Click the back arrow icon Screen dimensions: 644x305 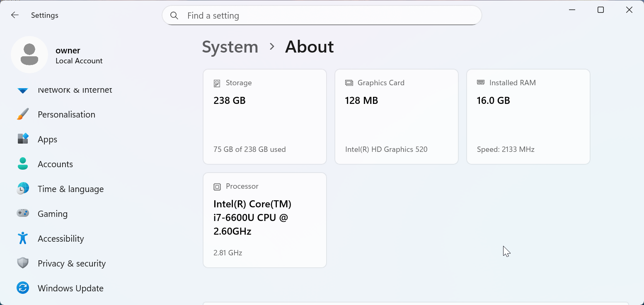(x=15, y=15)
